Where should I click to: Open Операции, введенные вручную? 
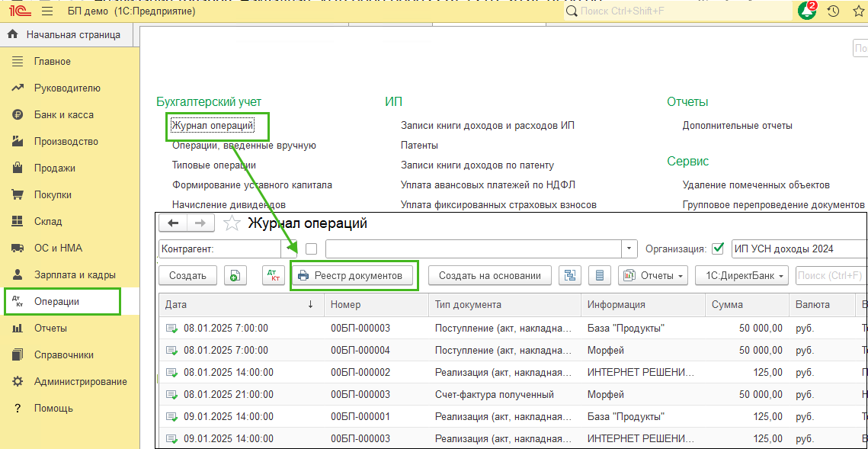point(244,146)
